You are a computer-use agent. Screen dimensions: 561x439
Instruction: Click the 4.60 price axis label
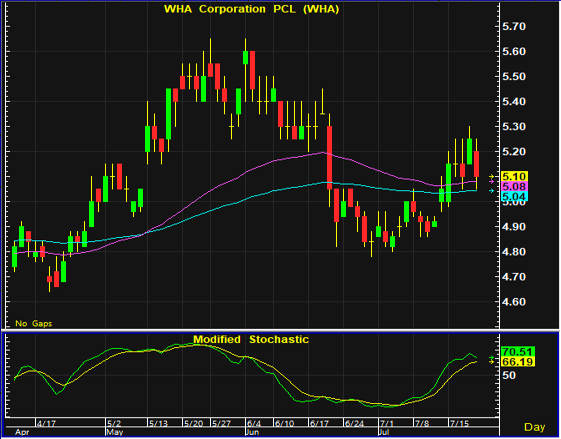pyautogui.click(x=514, y=302)
